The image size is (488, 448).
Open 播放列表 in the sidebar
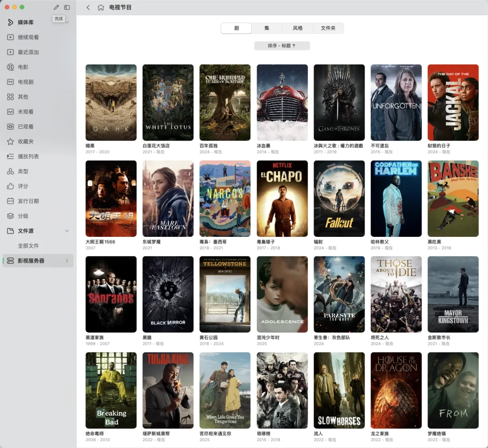(28, 156)
